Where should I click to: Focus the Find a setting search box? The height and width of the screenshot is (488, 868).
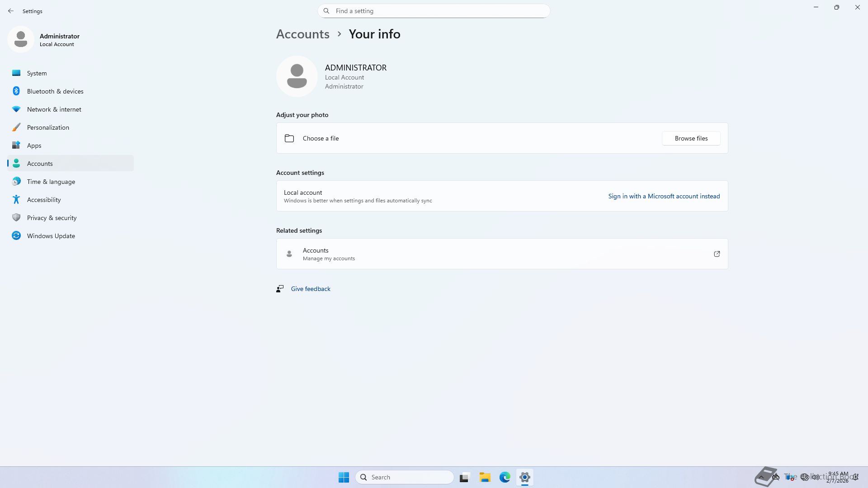434,11
